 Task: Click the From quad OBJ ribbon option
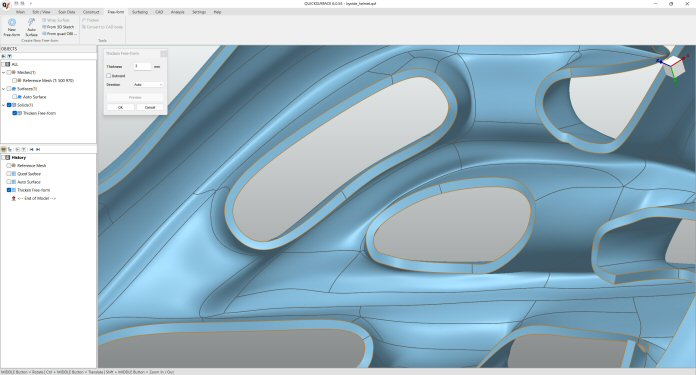click(x=59, y=34)
